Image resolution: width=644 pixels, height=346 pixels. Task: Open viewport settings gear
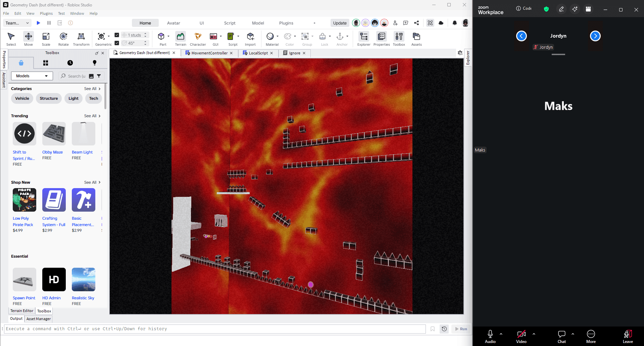tap(460, 53)
